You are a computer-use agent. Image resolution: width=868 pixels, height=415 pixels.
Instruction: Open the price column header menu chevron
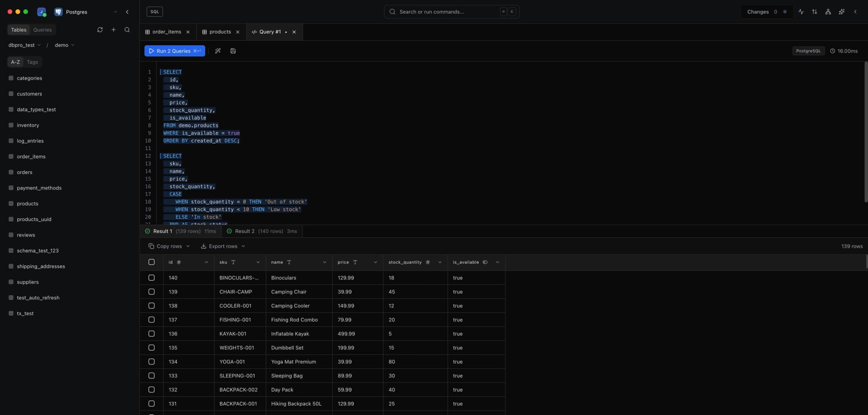pos(375,262)
